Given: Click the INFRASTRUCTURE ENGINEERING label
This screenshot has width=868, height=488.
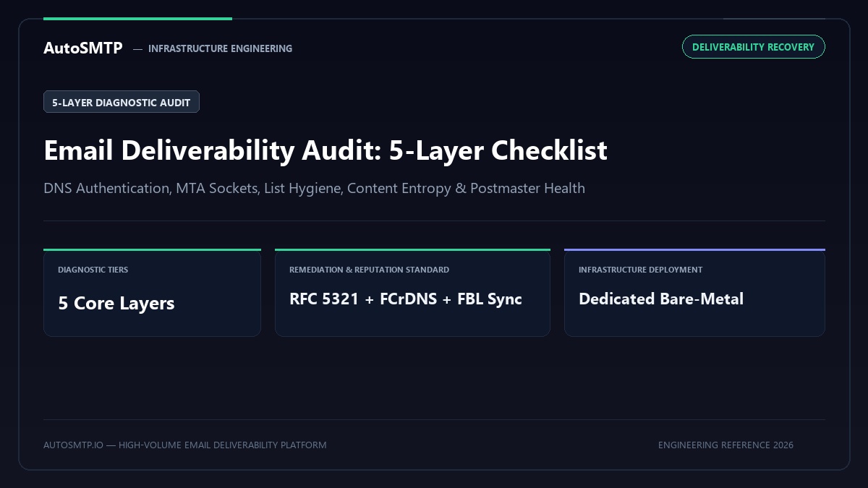Looking at the screenshot, I should 220,48.
